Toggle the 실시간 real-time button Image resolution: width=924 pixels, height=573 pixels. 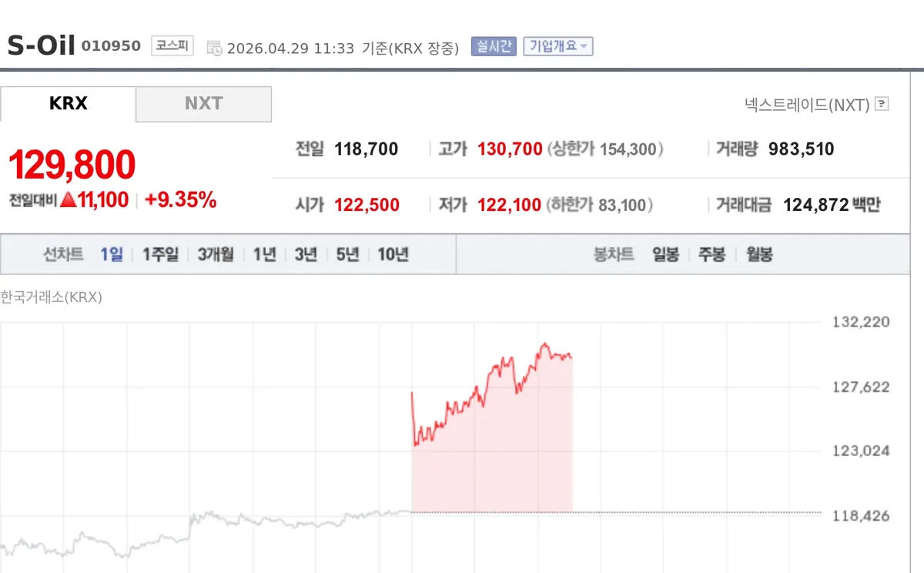[494, 46]
